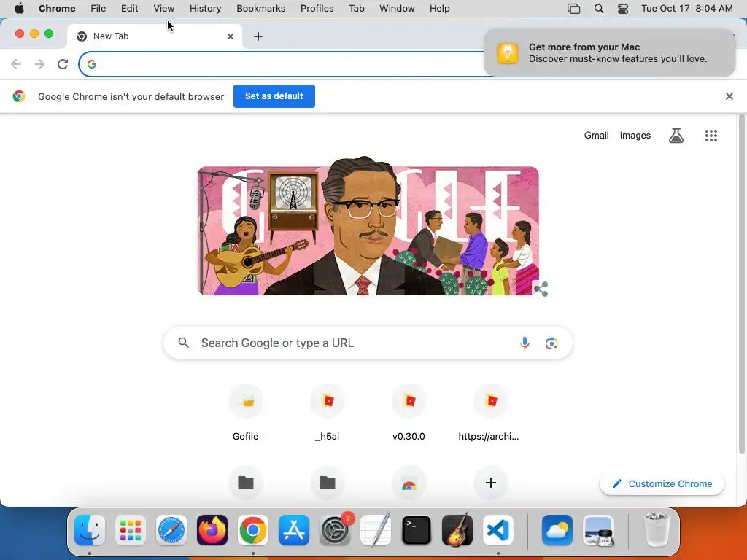Click the Google Doodle image
Image resolution: width=747 pixels, height=560 pixels.
coord(368,226)
